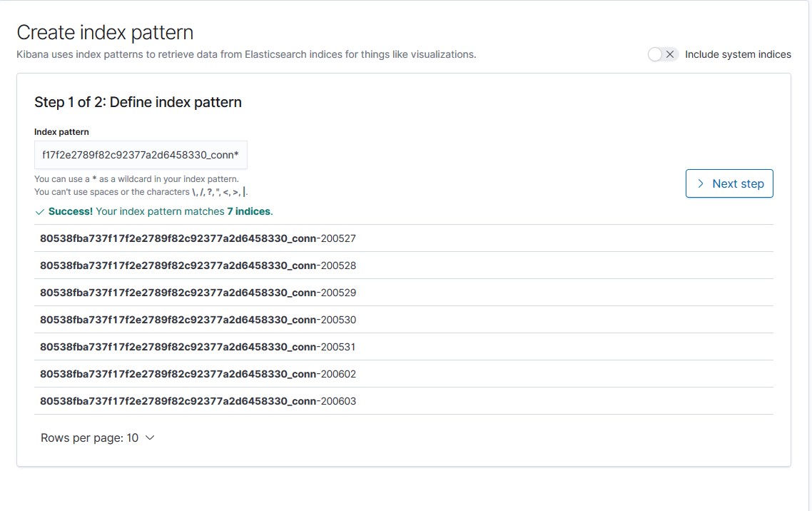
Task: Select the index ending in 200527
Action: pos(198,238)
